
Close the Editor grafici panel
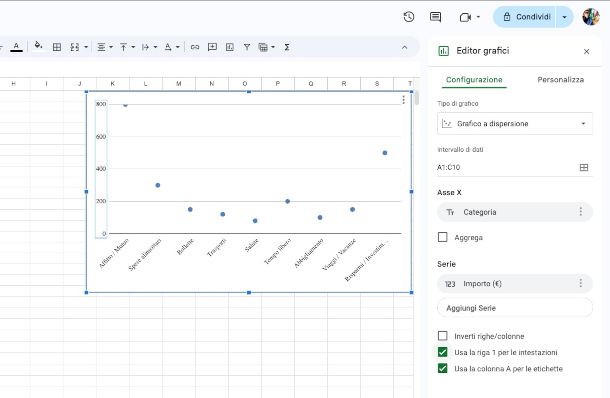tap(587, 51)
